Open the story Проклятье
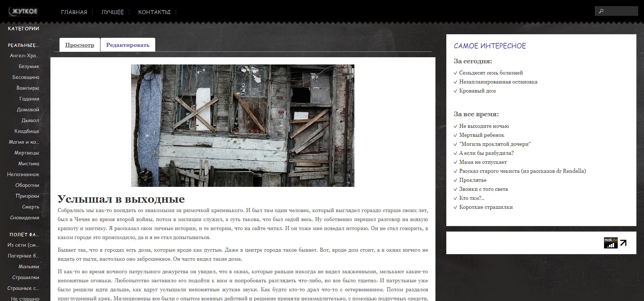 [473, 180]
